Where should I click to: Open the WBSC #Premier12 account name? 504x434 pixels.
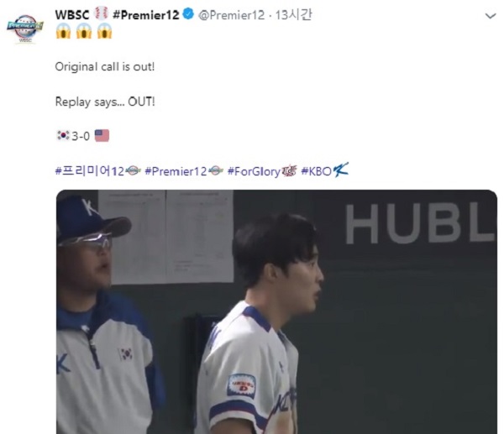pos(117,15)
